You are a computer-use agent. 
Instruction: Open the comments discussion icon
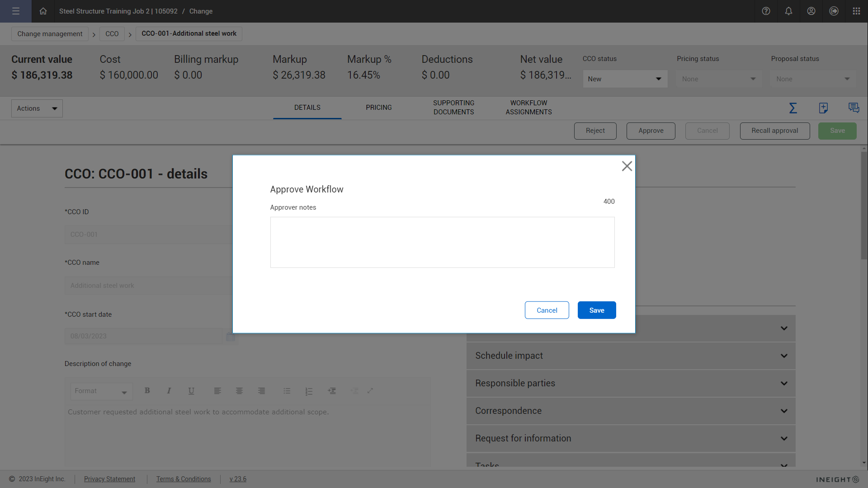[854, 108]
